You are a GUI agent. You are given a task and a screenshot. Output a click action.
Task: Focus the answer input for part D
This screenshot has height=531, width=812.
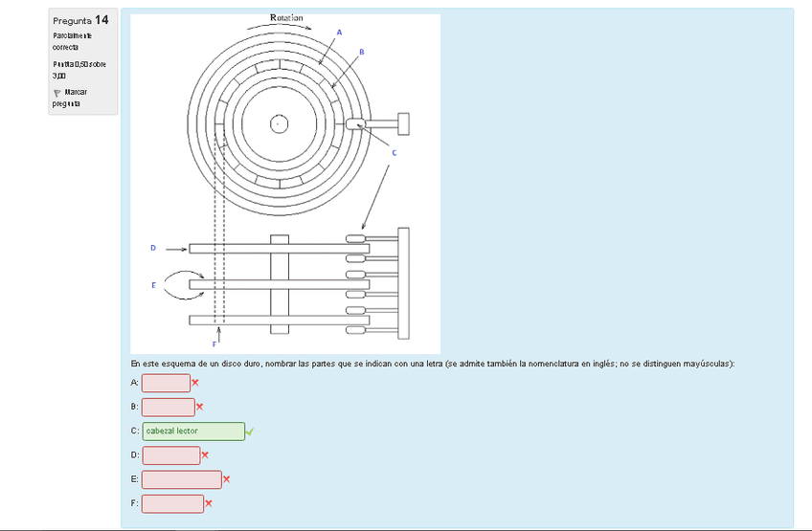click(x=170, y=455)
